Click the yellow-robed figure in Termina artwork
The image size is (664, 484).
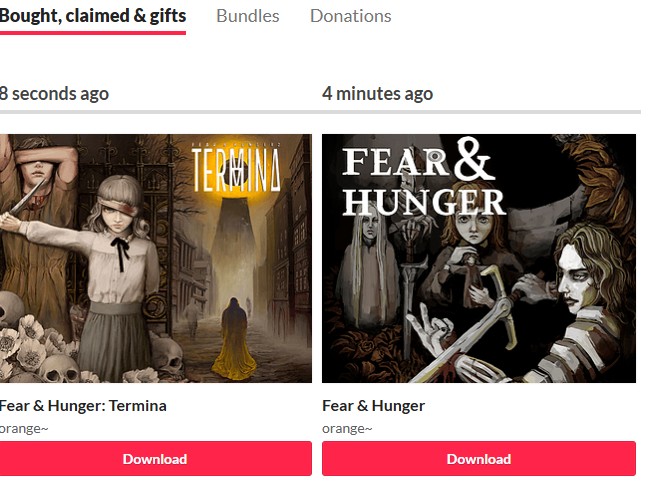pos(234,339)
